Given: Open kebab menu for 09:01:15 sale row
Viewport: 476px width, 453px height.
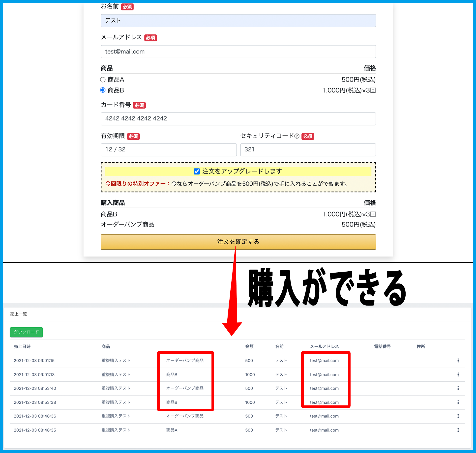Looking at the screenshot, I should point(458,361).
